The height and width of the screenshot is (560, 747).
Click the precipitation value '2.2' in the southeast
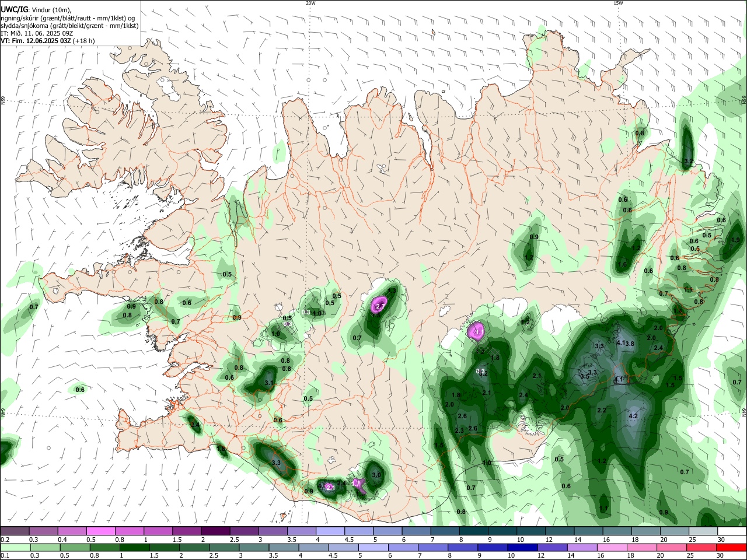click(602, 410)
